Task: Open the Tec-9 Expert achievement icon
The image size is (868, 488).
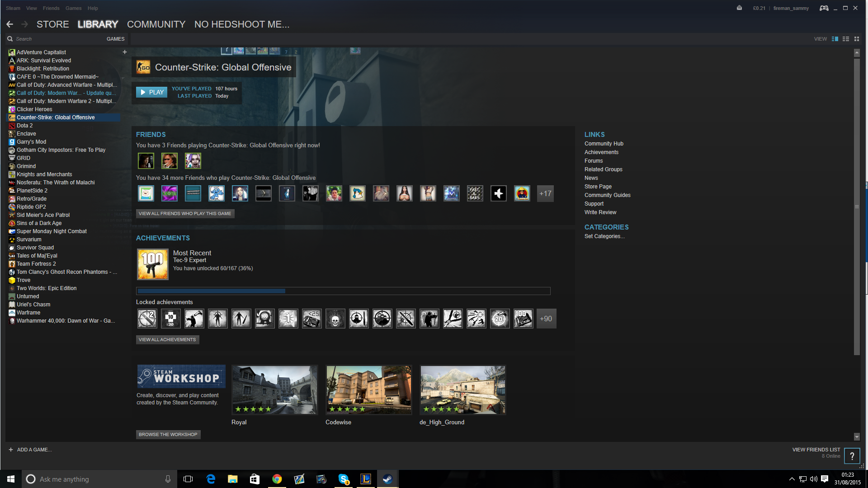Action: (x=153, y=264)
